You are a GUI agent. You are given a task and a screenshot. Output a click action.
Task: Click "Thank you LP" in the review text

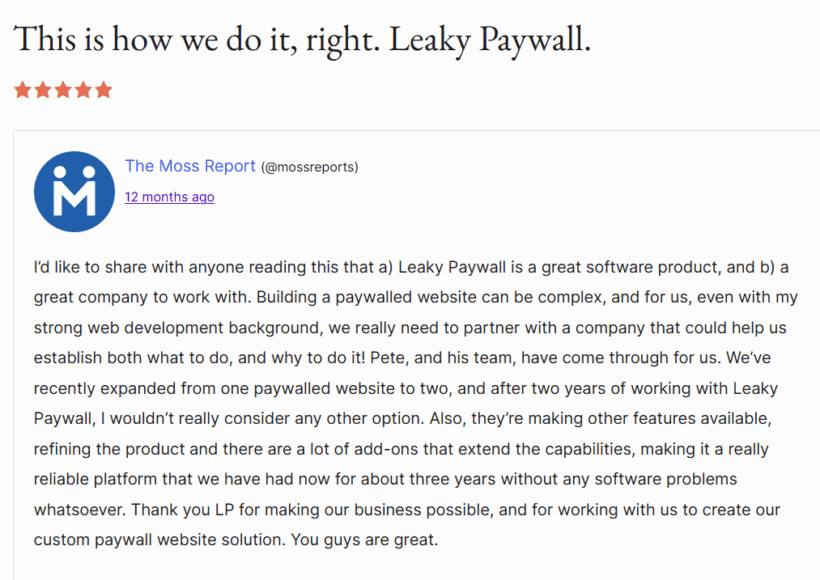coord(182,510)
